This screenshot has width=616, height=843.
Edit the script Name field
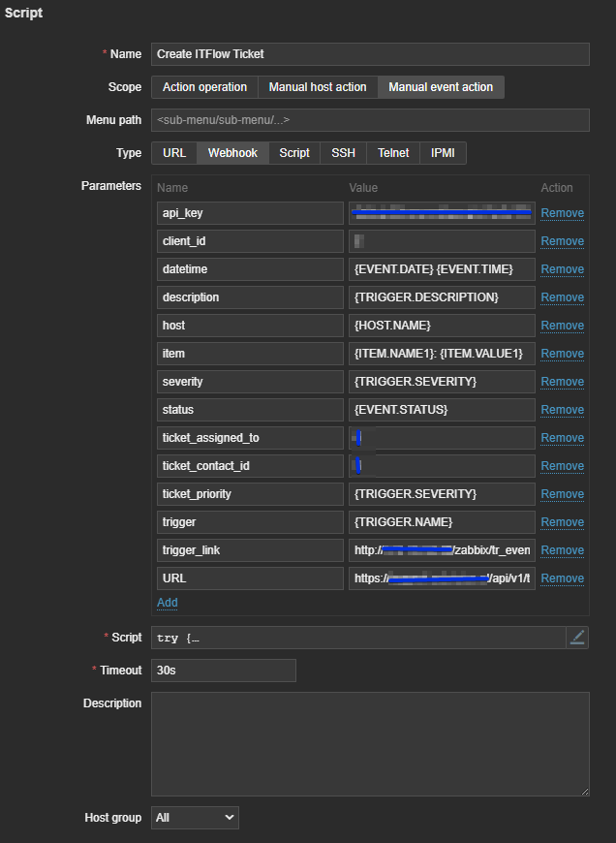(370, 54)
